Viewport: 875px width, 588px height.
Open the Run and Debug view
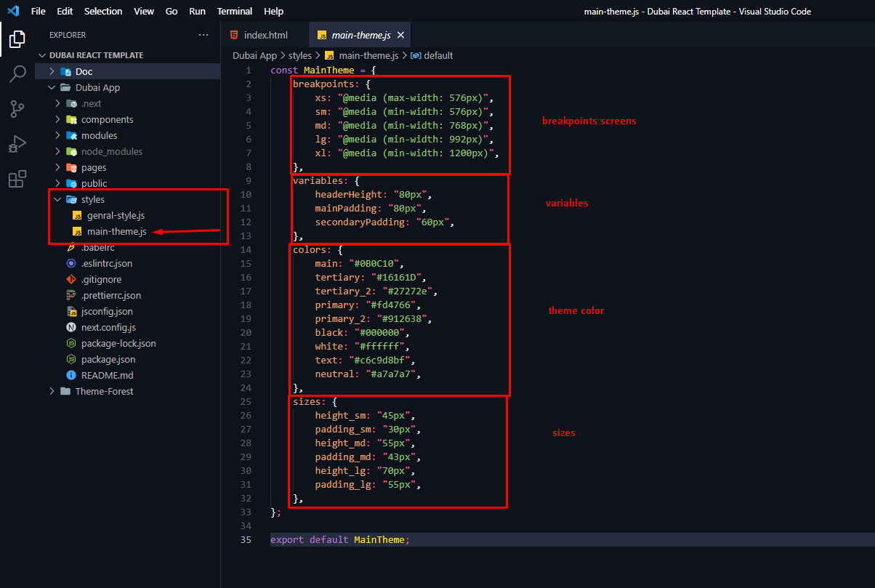point(17,144)
